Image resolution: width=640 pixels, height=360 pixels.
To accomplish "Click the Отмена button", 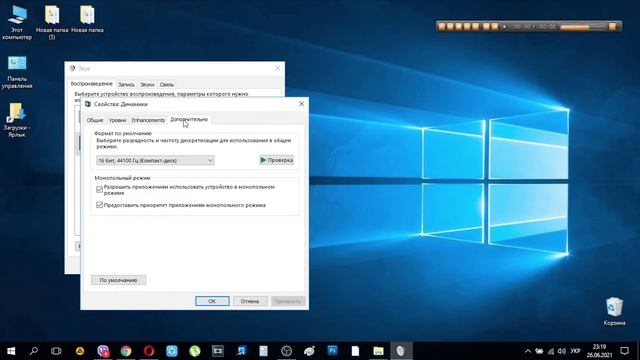I will 250,301.
